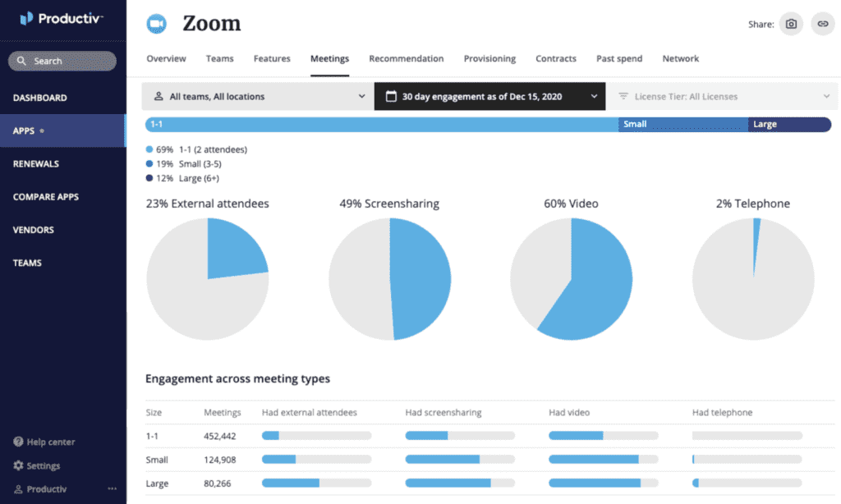This screenshot has height=504, width=841.
Task: Open the License Tier All Licenses dropdown
Action: pyautogui.click(x=722, y=97)
